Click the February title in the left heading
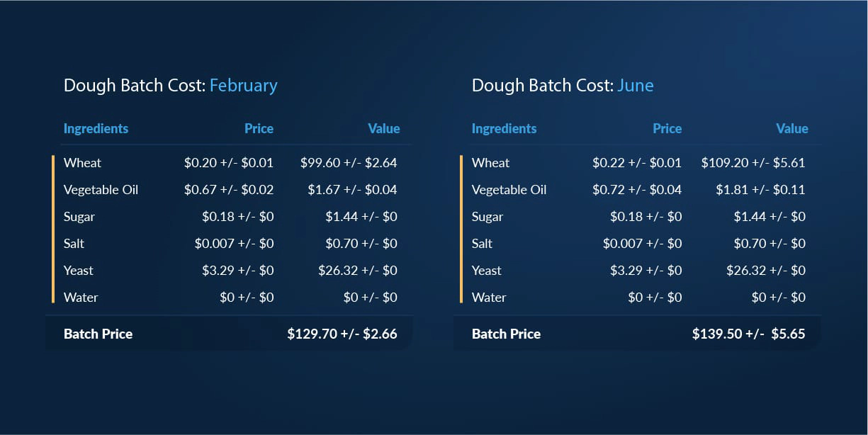868x435 pixels. click(243, 86)
